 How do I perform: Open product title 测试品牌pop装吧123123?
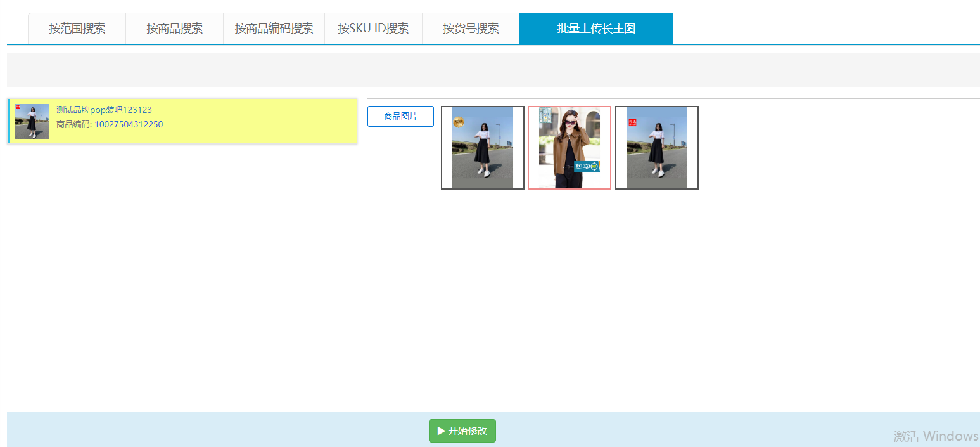104,110
